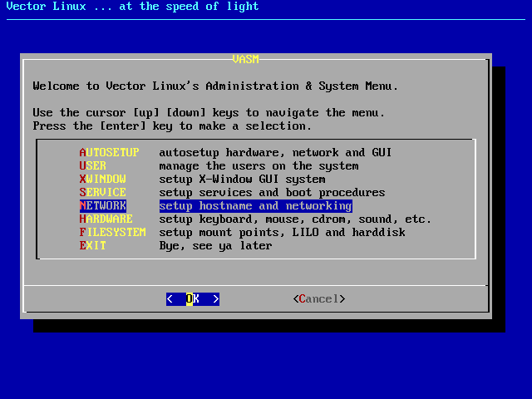Select the HARDWARE menu entry
This screenshot has width=532, height=399.
(x=106, y=219)
